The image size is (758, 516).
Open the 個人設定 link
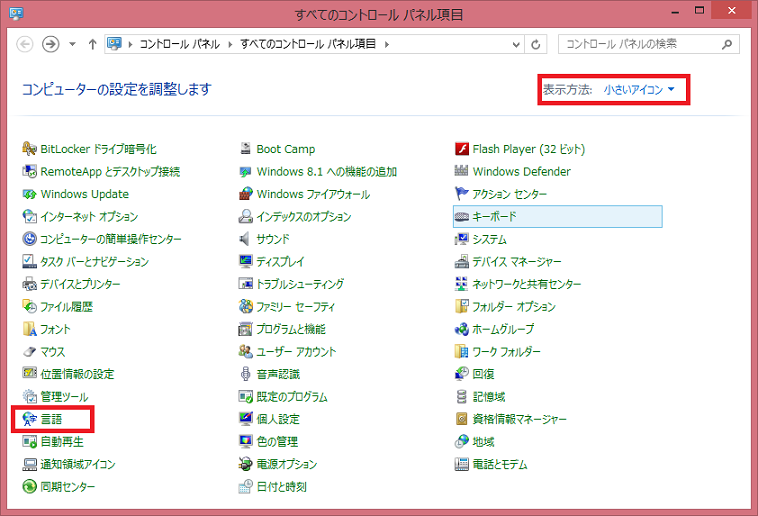coord(278,419)
